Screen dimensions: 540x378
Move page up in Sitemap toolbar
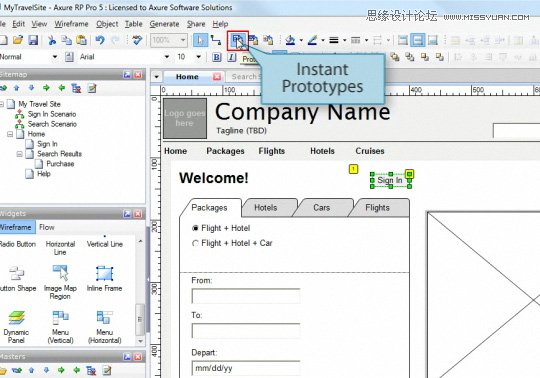(17, 88)
